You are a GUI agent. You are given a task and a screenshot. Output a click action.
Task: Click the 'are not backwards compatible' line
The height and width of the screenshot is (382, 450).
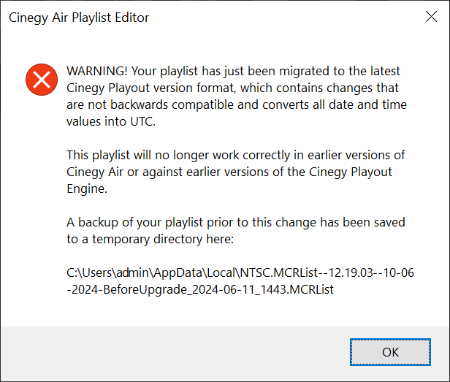coord(236,105)
